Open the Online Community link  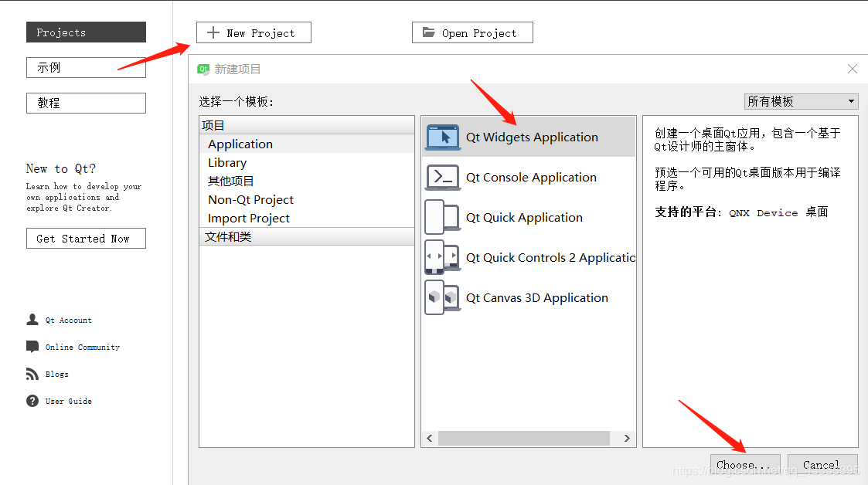[83, 348]
